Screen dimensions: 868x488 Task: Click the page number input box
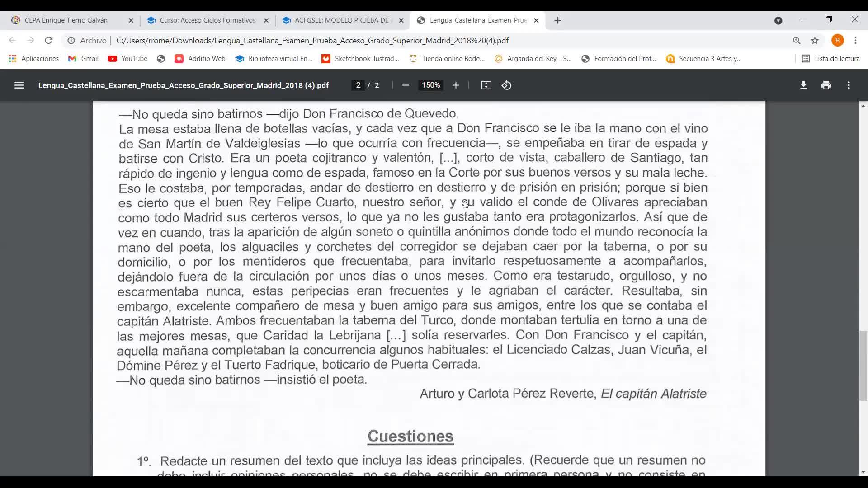point(358,85)
